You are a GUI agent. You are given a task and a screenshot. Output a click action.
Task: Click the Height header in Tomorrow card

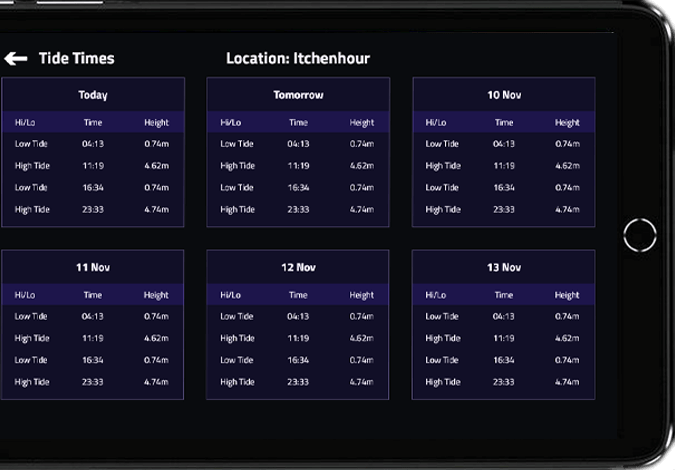(362, 123)
